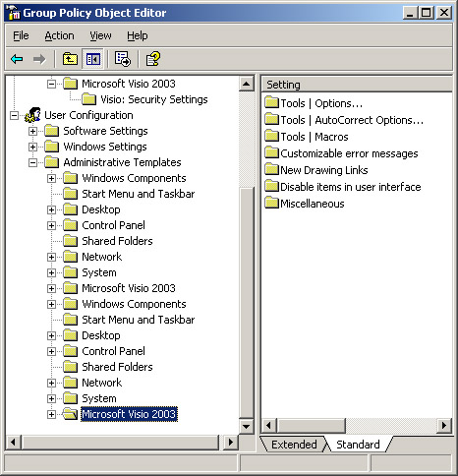Screen dimensions: 458x476
Task: Open the Tools | Macros folder
Action: pyautogui.click(x=307, y=137)
